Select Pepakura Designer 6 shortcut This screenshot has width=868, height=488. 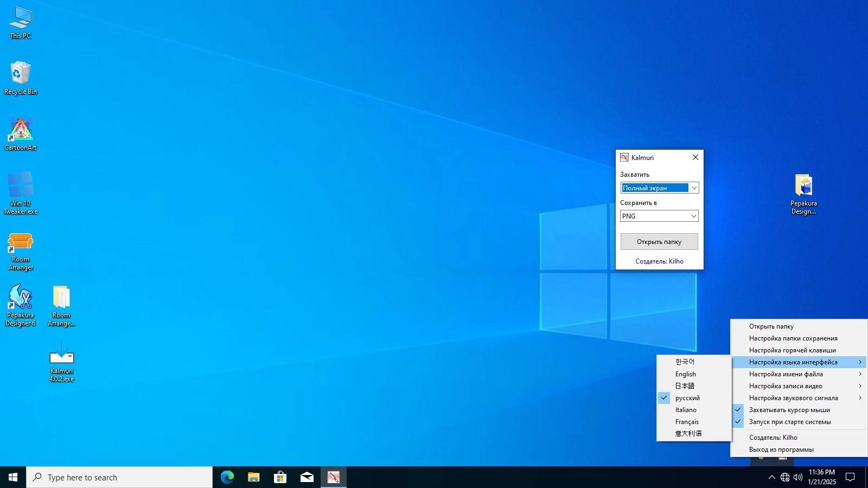pyautogui.click(x=21, y=305)
